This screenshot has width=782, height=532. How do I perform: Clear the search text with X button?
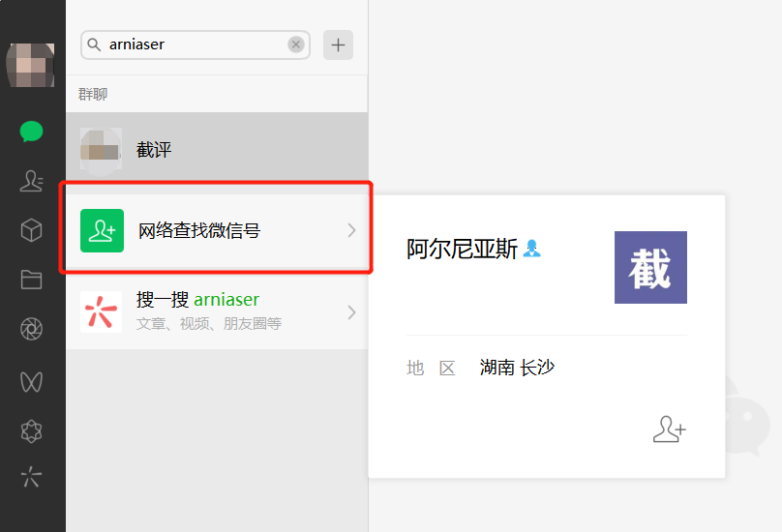tap(296, 44)
